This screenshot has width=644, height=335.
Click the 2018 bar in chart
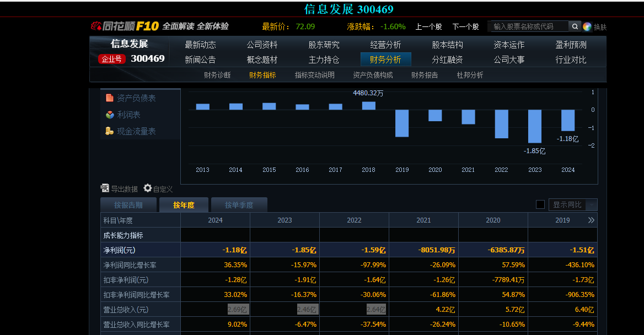coord(368,105)
